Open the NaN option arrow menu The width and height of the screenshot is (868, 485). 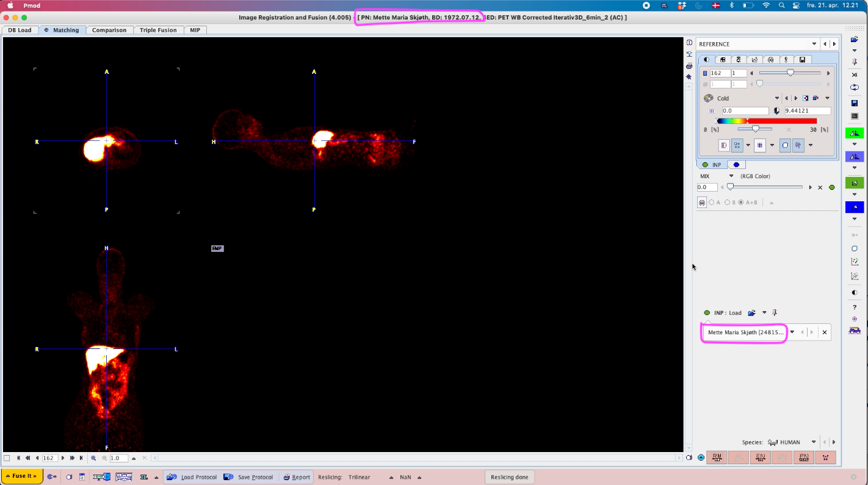[420, 477]
